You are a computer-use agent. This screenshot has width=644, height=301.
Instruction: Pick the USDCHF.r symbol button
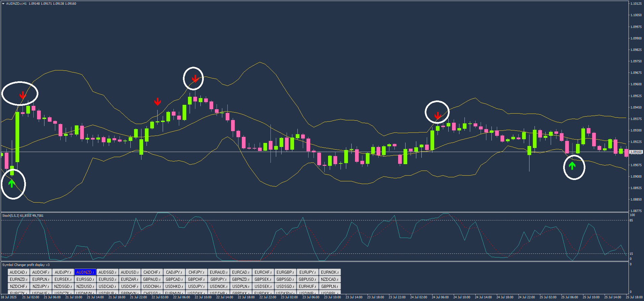click(x=130, y=286)
